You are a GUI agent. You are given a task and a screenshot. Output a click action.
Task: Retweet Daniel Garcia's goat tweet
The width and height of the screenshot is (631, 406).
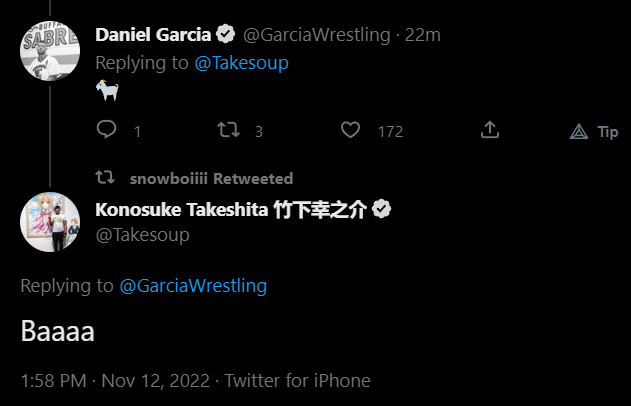tap(229, 130)
